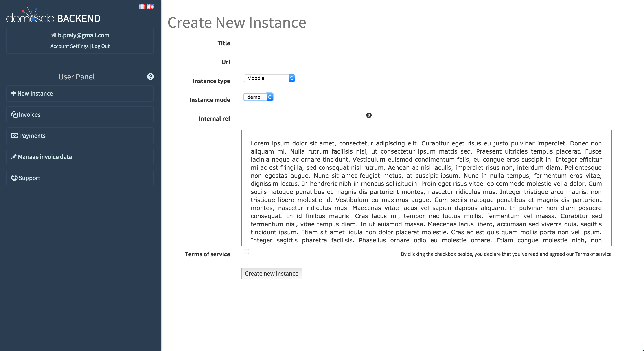Open the Account Settings link
The width and height of the screenshot is (644, 351).
[69, 46]
